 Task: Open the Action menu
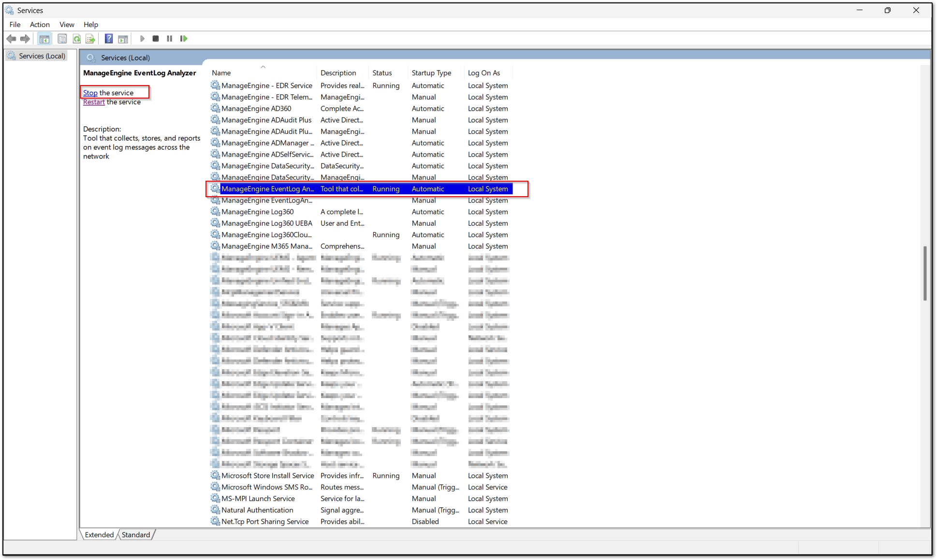pyautogui.click(x=40, y=25)
